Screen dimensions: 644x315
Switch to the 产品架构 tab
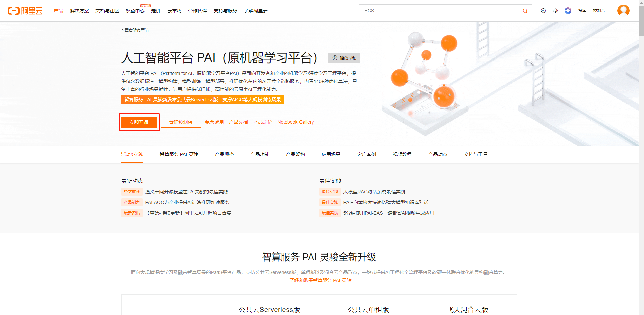coord(295,154)
